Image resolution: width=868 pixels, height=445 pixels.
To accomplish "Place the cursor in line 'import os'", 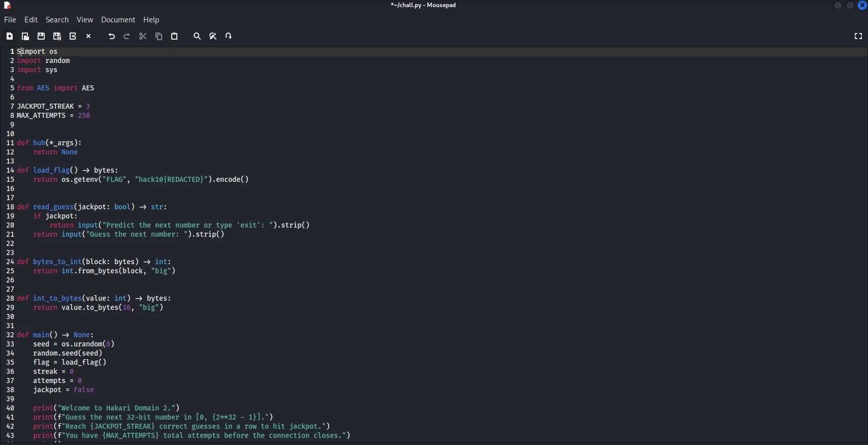I will pos(37,51).
